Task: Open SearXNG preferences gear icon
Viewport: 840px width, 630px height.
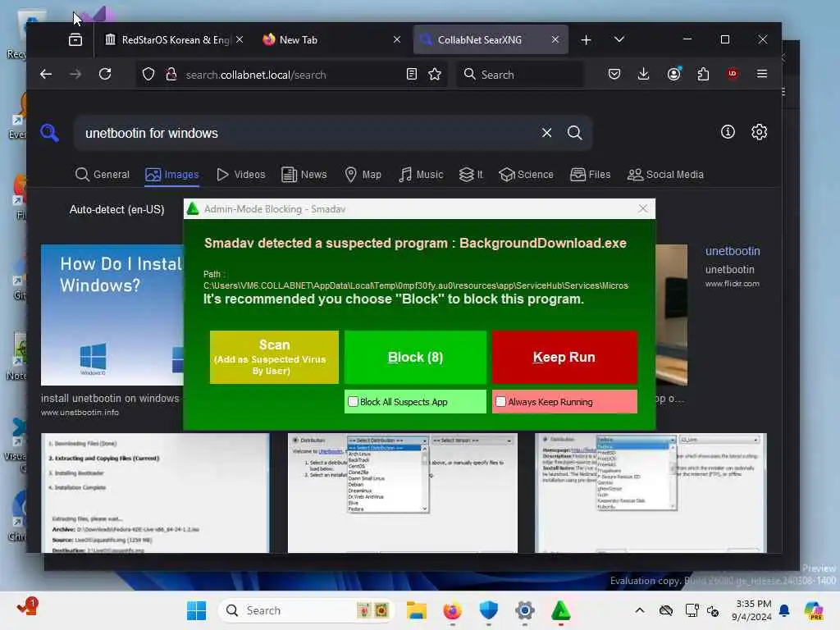Action: [759, 132]
